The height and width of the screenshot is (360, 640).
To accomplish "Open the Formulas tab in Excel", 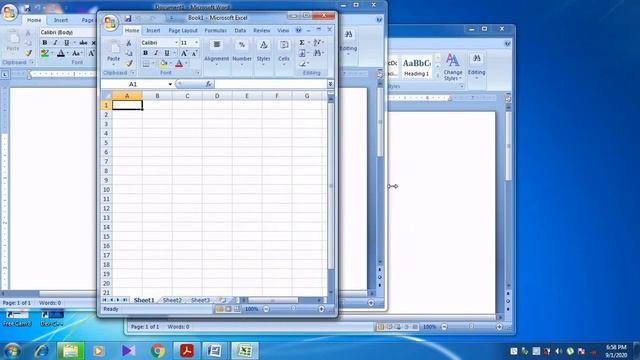I will click(x=216, y=31).
